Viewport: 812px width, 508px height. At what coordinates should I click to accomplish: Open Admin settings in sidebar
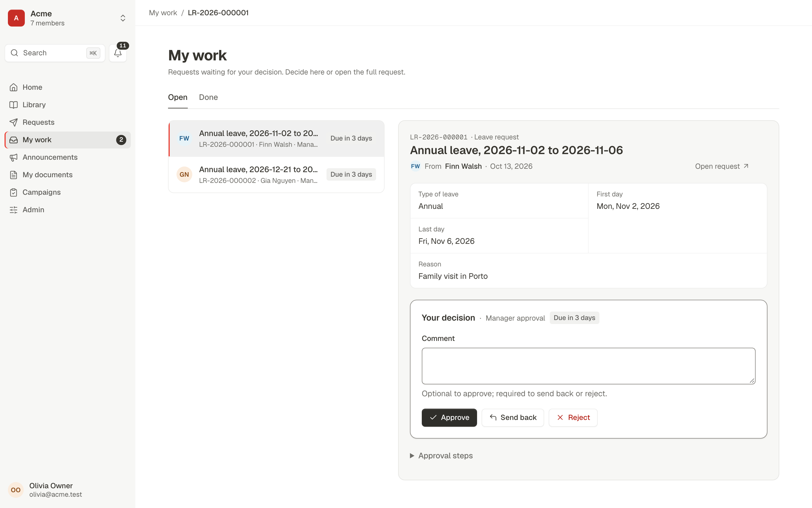click(68, 210)
